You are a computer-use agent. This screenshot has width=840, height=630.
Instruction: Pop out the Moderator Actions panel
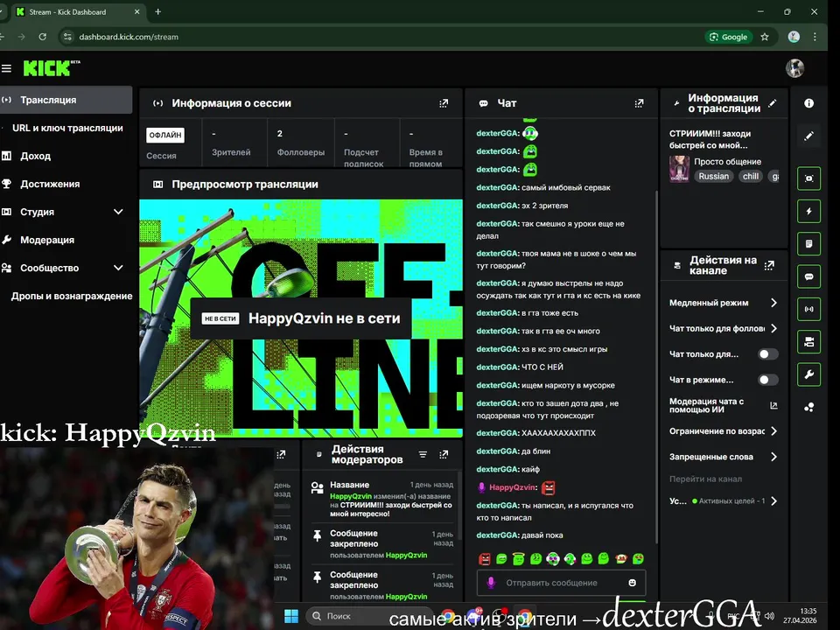point(444,455)
